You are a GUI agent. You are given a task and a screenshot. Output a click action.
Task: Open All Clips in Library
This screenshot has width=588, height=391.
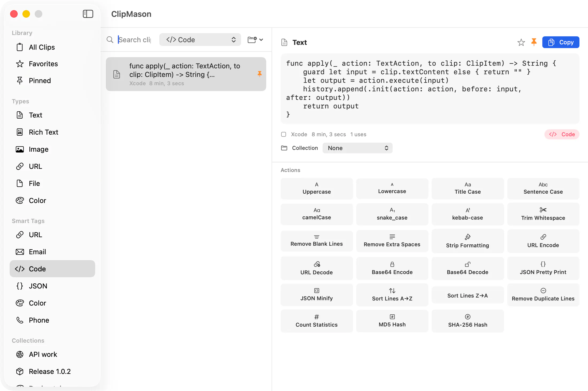coord(52,47)
